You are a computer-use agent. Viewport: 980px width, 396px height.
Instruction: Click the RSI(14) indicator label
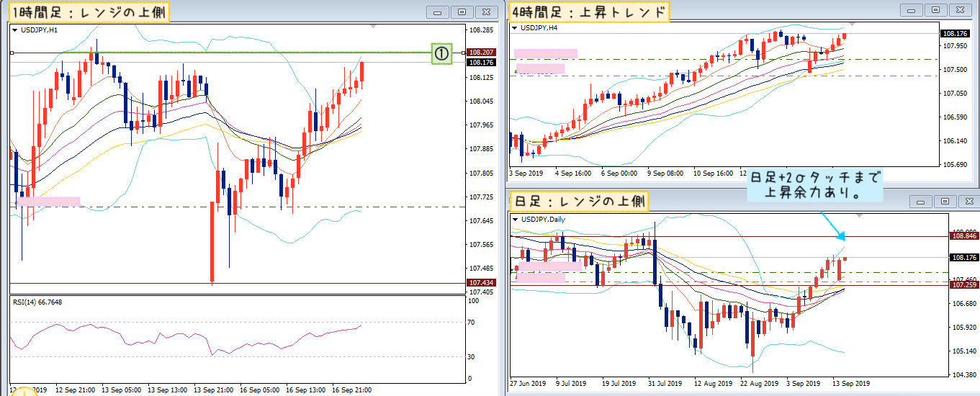(37, 302)
